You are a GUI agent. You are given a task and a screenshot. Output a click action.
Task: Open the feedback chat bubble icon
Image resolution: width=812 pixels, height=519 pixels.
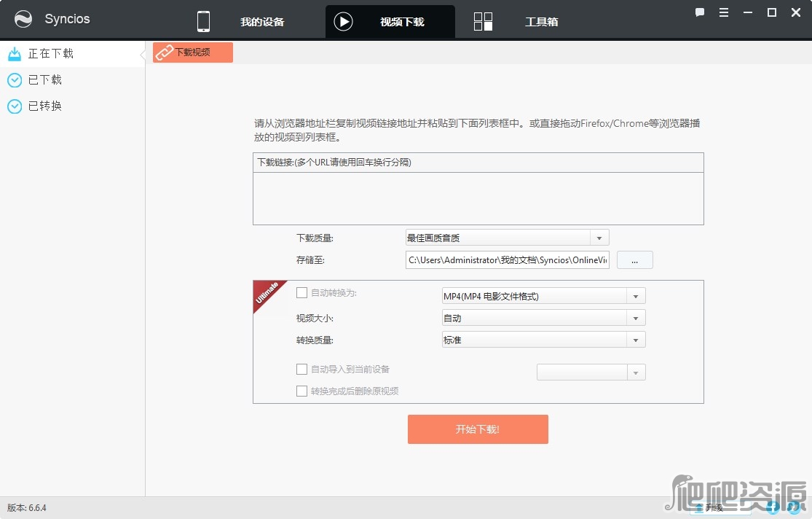700,12
